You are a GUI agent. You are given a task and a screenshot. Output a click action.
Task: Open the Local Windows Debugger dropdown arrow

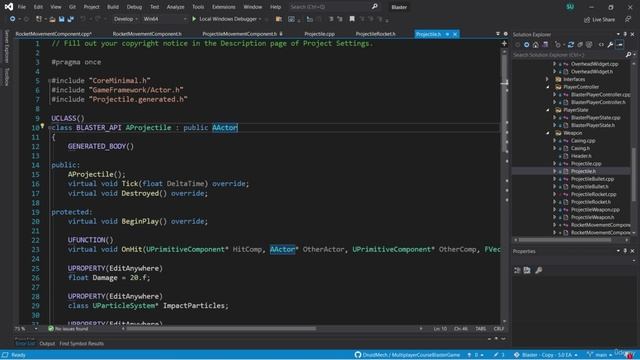pos(260,19)
